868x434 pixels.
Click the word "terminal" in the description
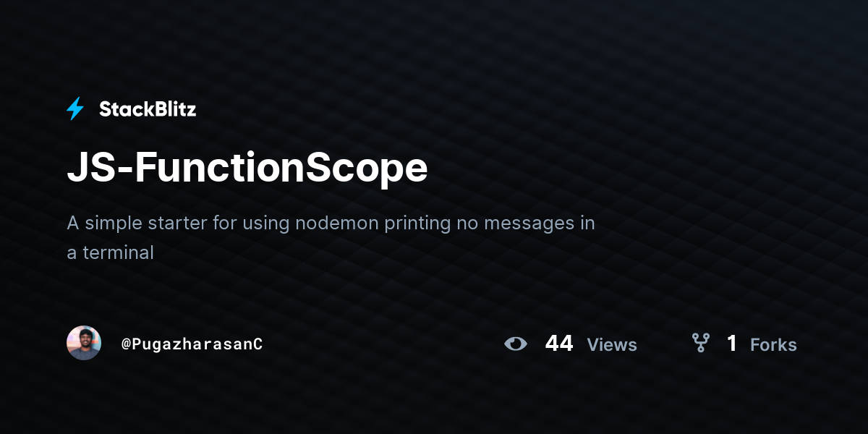118,252
